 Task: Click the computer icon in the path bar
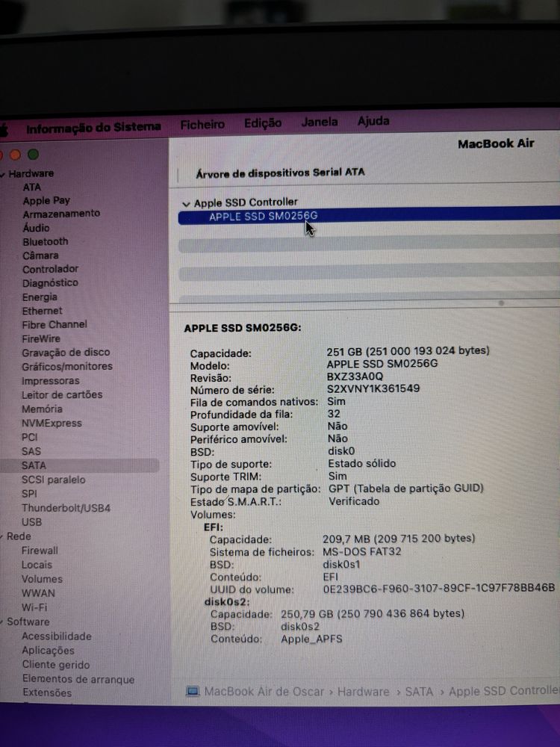[x=193, y=691]
